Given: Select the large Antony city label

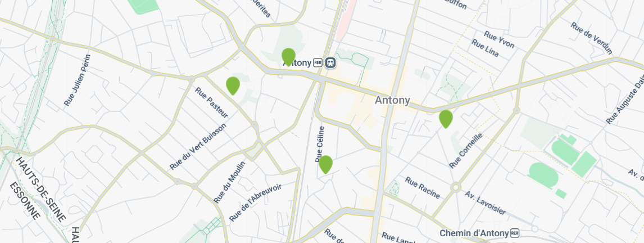Looking at the screenshot, I should [392, 100].
